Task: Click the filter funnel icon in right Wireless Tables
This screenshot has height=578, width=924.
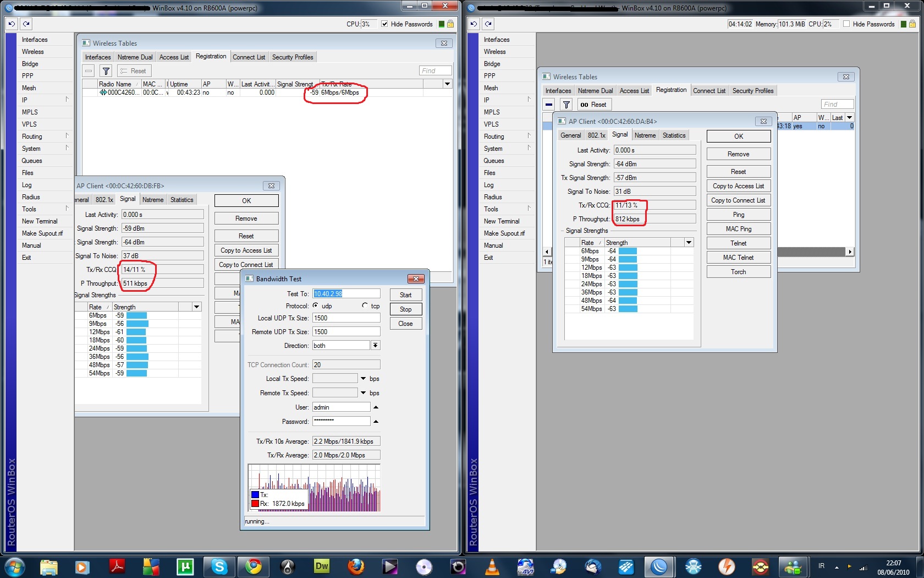Action: 566,105
